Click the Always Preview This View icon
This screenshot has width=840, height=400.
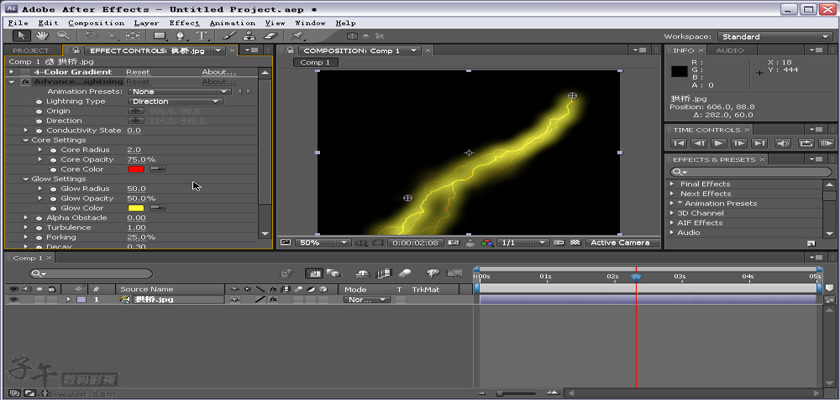coord(285,243)
